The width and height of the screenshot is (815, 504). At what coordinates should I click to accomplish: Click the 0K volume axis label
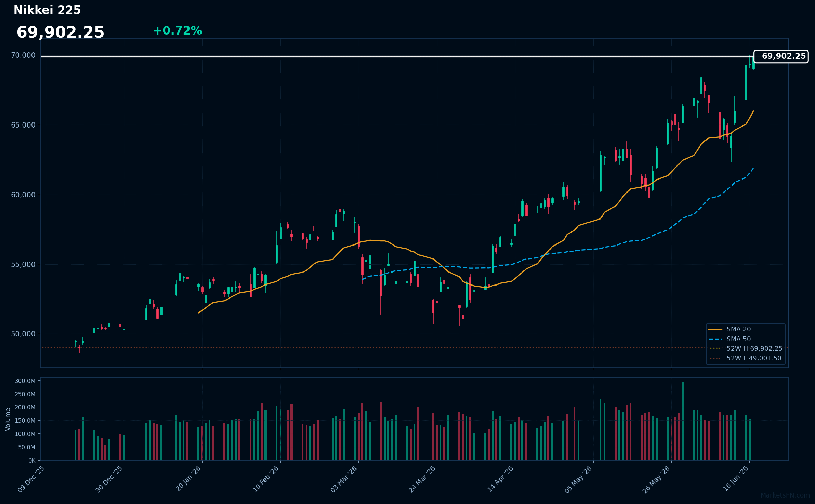32,461
